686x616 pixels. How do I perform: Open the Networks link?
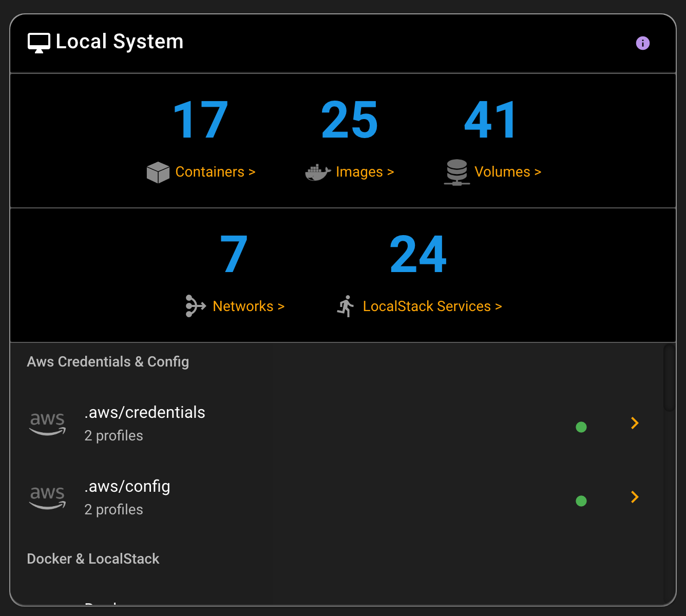pos(249,306)
